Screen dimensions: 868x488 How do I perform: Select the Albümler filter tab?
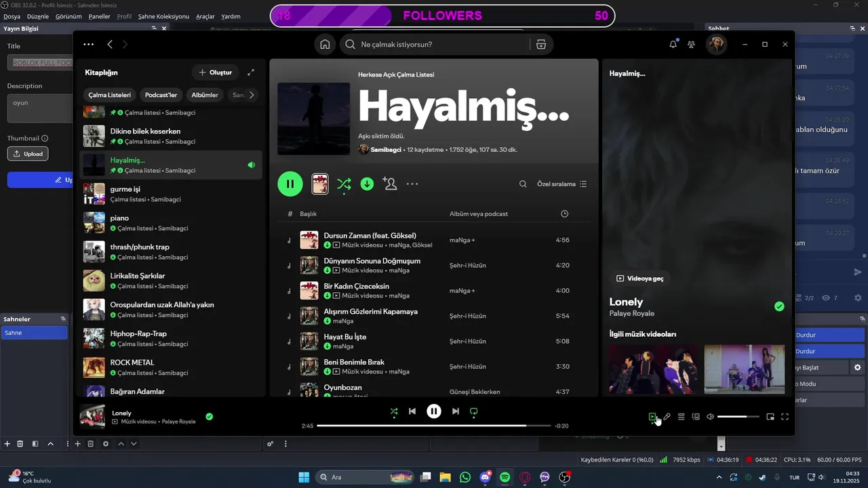point(205,95)
